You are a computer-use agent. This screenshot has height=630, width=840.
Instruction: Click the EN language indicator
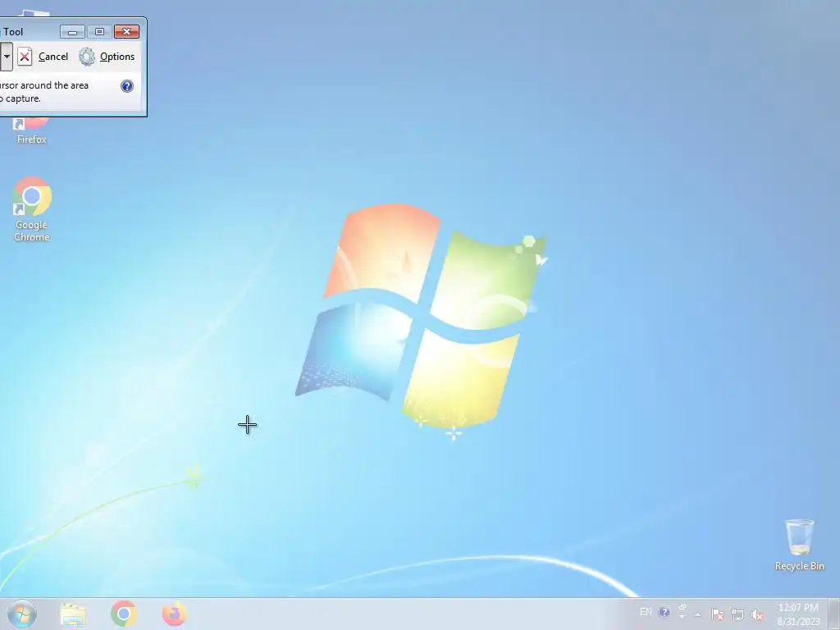[646, 612]
